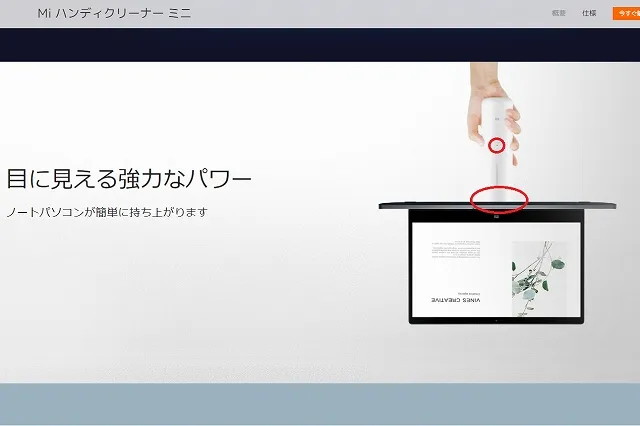
Task: Switch to the 仕様 specifications tab
Action: tap(589, 13)
